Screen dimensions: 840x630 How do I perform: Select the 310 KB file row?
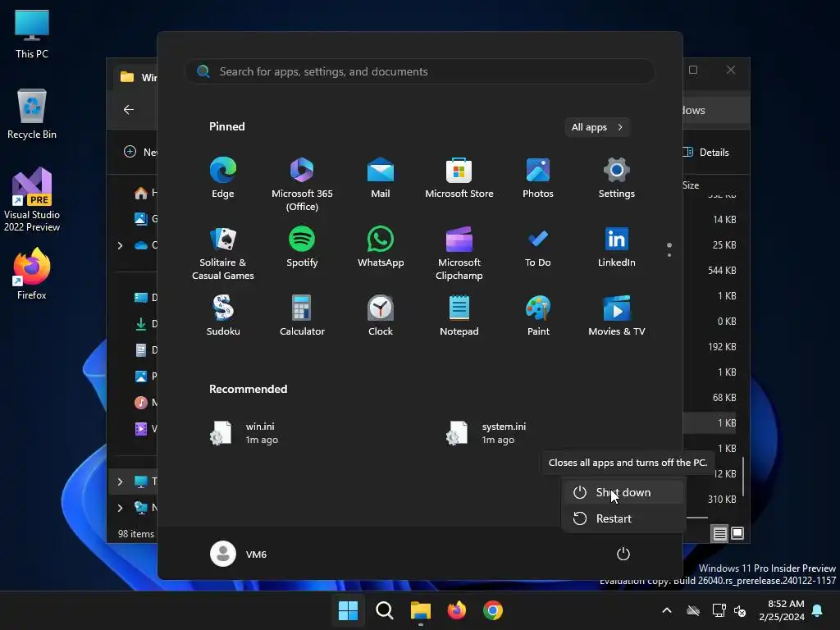(x=711, y=500)
